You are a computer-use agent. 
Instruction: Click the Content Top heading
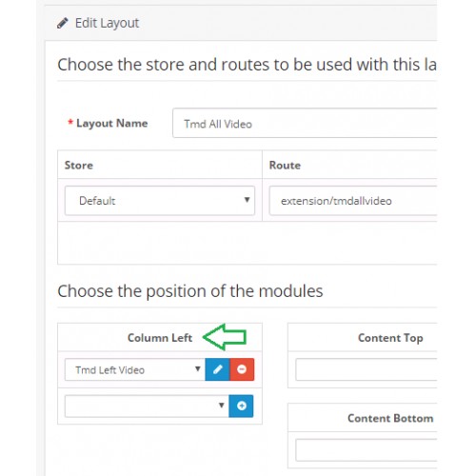[x=390, y=338]
